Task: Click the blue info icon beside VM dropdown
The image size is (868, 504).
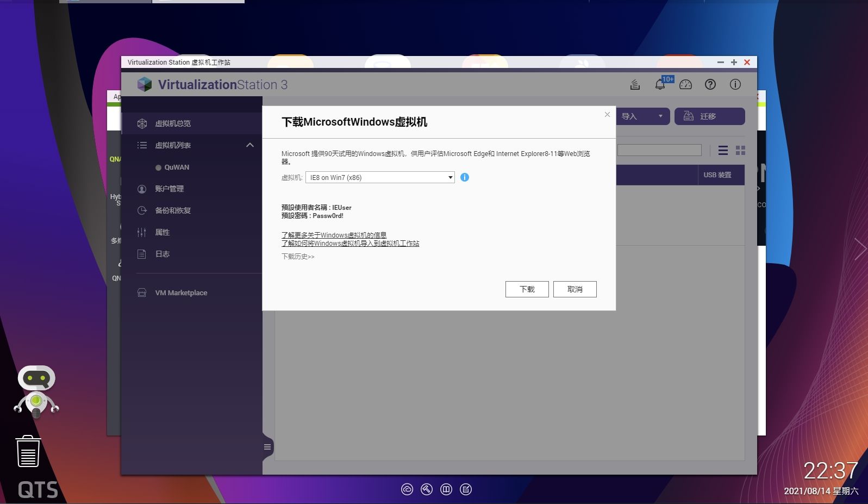Action: tap(465, 177)
